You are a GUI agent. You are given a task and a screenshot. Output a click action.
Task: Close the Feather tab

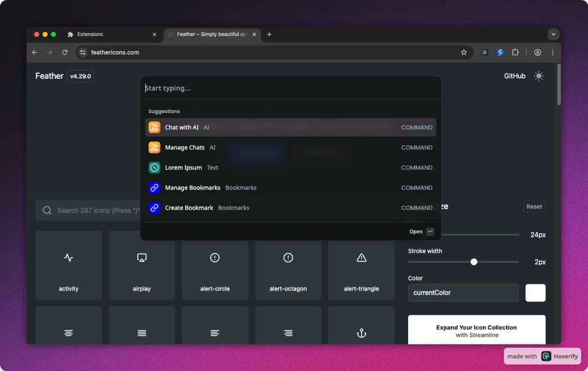(253, 34)
